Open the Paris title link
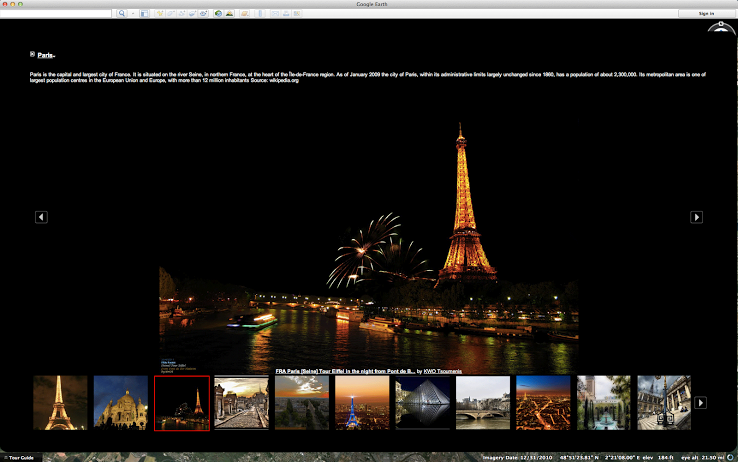738x462 pixels. [x=46, y=56]
